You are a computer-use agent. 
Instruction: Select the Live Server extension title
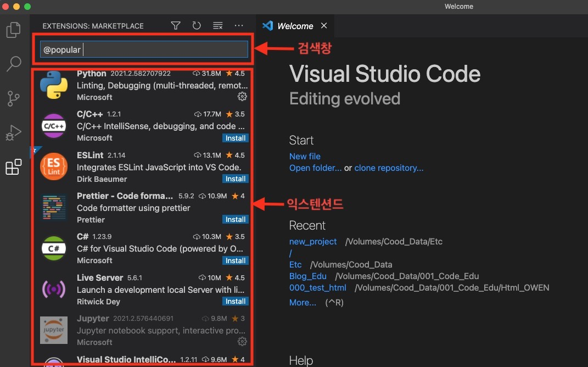coord(100,277)
